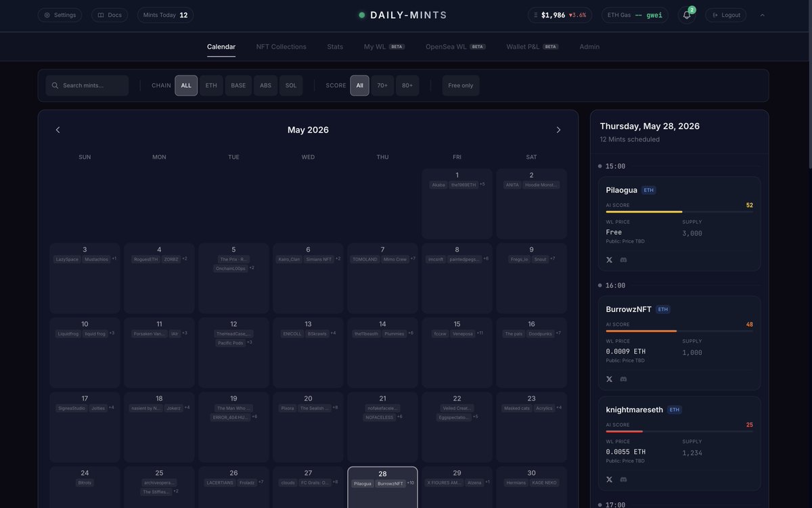Go to next month arrow
Viewport: 812px width, 508px height.
(x=558, y=130)
